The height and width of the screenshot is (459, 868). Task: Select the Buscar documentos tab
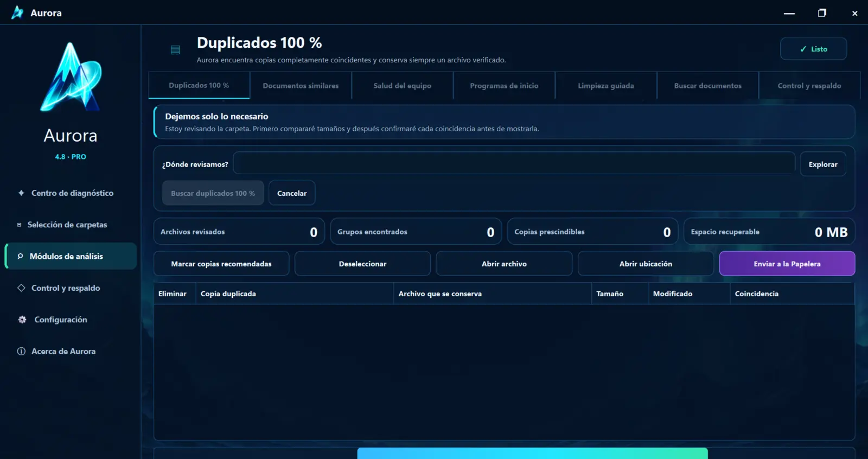coord(707,86)
